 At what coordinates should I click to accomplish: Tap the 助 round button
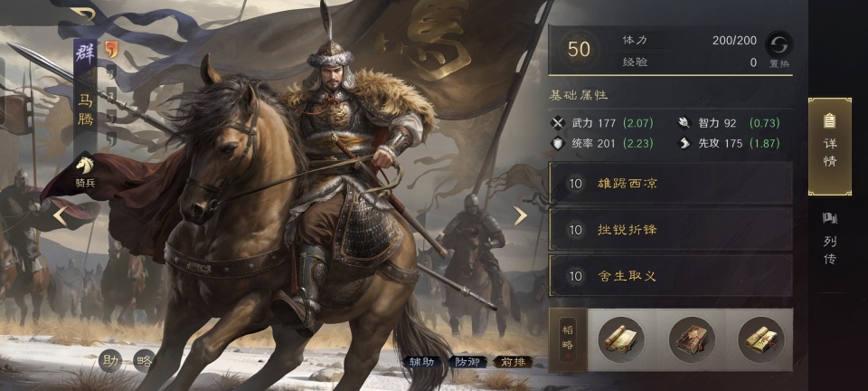point(109,361)
